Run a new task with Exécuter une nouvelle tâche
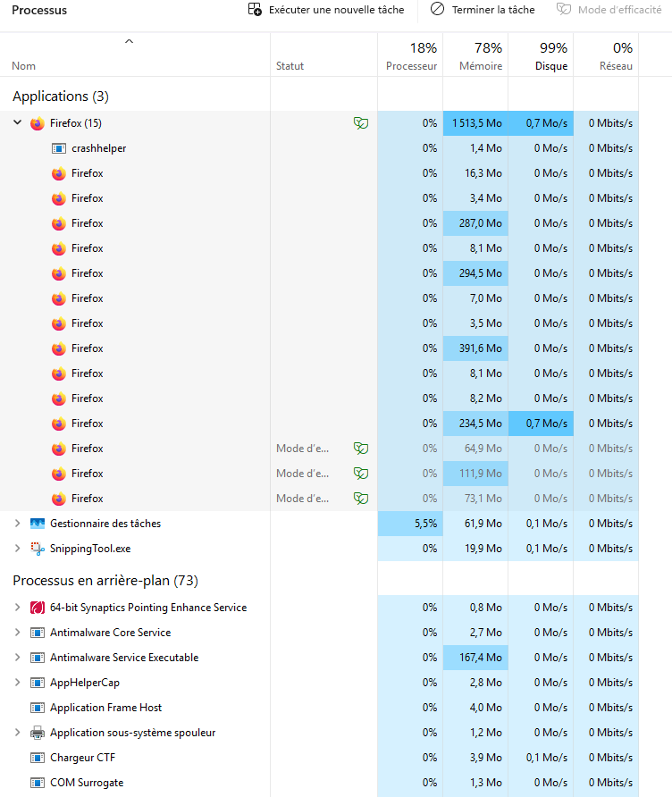The image size is (672, 797). point(326,10)
